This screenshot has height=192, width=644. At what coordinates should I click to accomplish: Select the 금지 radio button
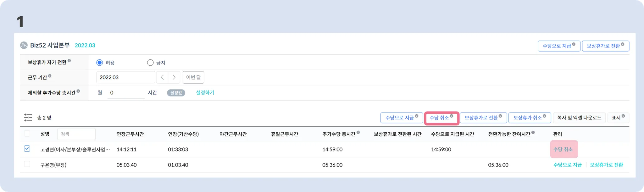[150, 63]
